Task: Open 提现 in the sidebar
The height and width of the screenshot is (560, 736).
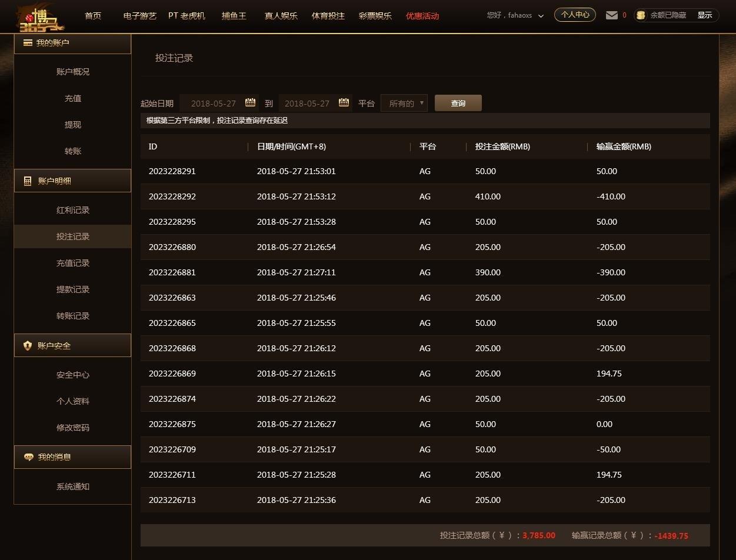Action: (73, 125)
